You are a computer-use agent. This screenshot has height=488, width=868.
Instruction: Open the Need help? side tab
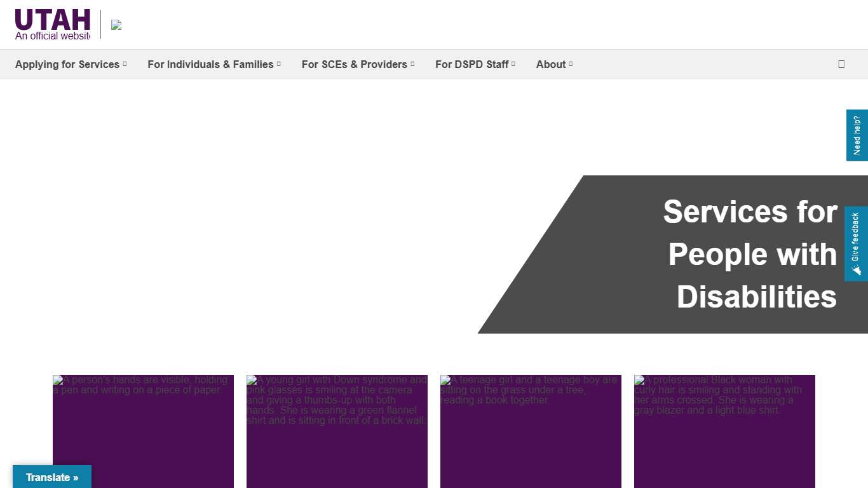pyautogui.click(x=857, y=135)
